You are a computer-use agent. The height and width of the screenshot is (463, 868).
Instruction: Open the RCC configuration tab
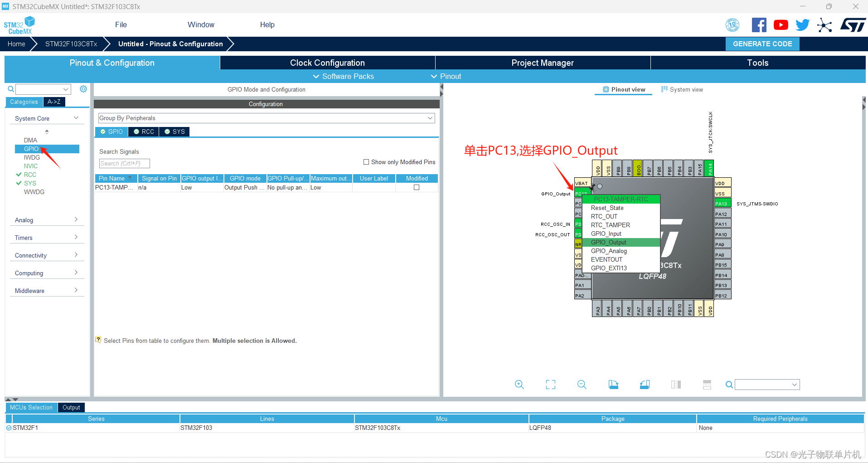pos(144,132)
